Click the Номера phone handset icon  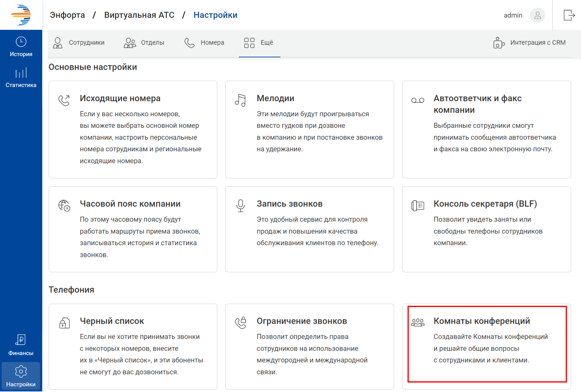coord(189,43)
